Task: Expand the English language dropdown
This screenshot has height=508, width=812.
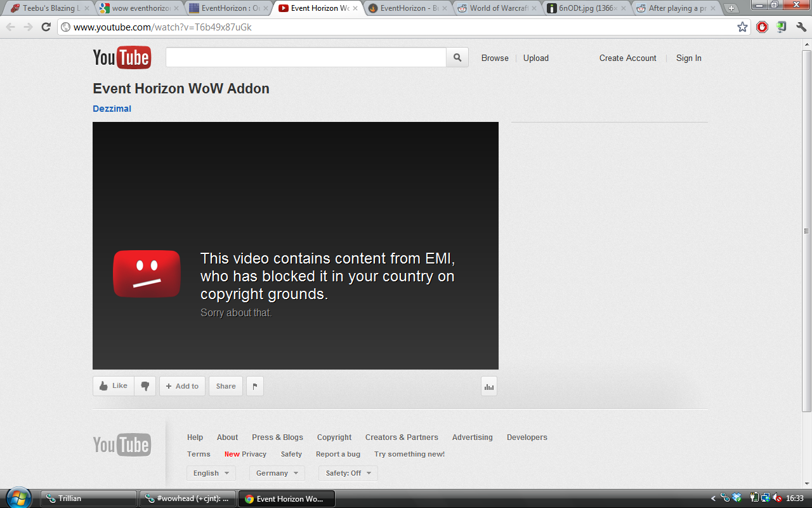Action: tap(211, 473)
